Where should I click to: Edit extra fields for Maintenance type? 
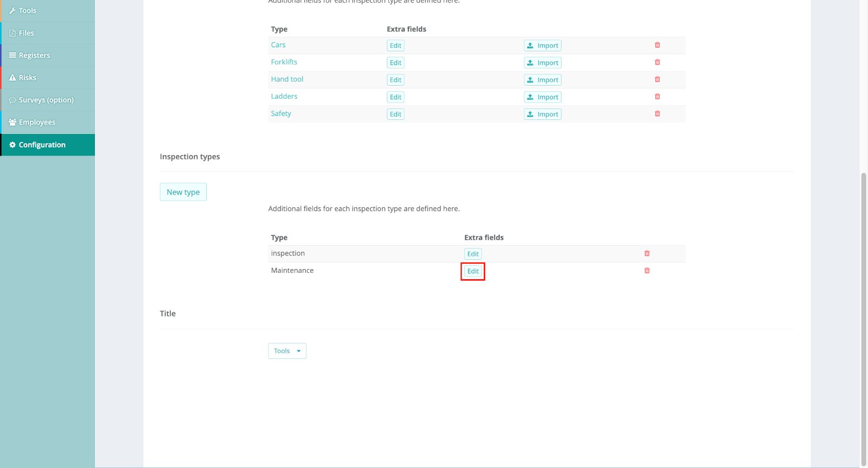pyautogui.click(x=473, y=271)
